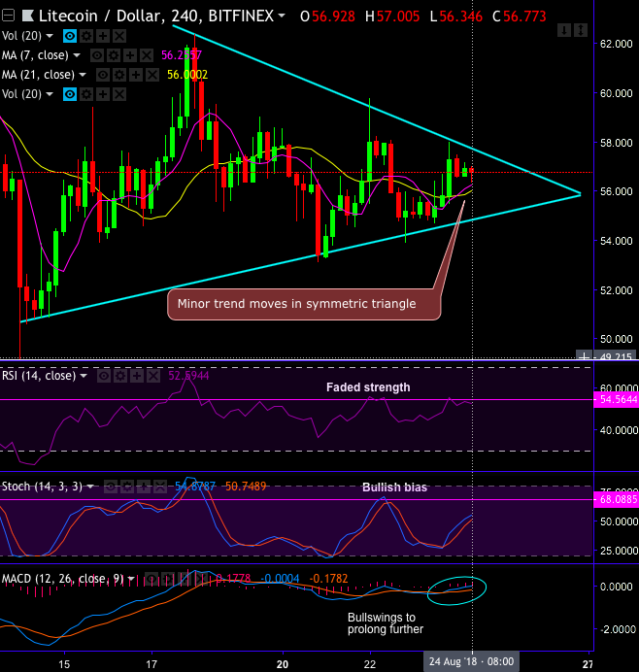Click the 62.000 price scale label
Screen dimensions: 639x672
(x=616, y=44)
